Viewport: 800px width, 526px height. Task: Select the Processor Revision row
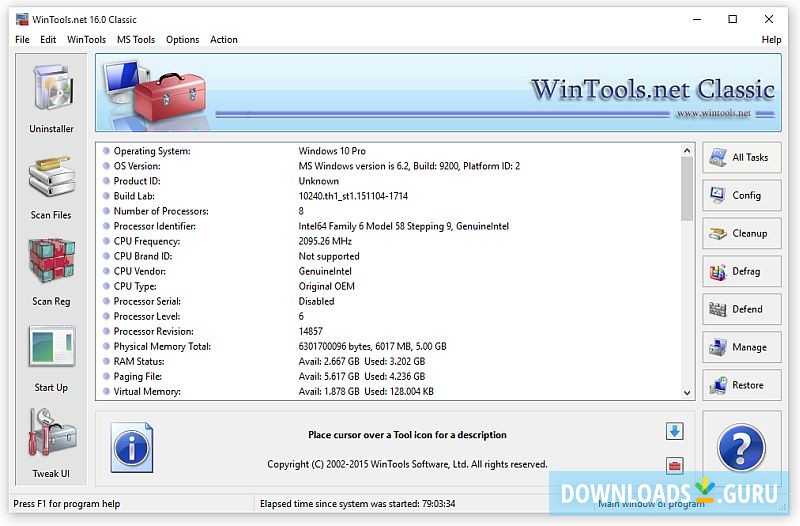pos(391,332)
